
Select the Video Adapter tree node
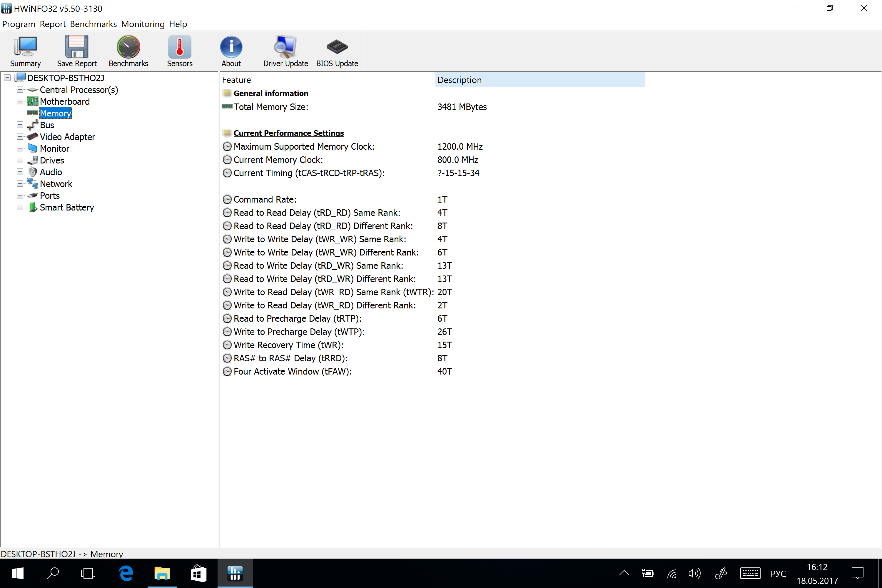click(68, 136)
